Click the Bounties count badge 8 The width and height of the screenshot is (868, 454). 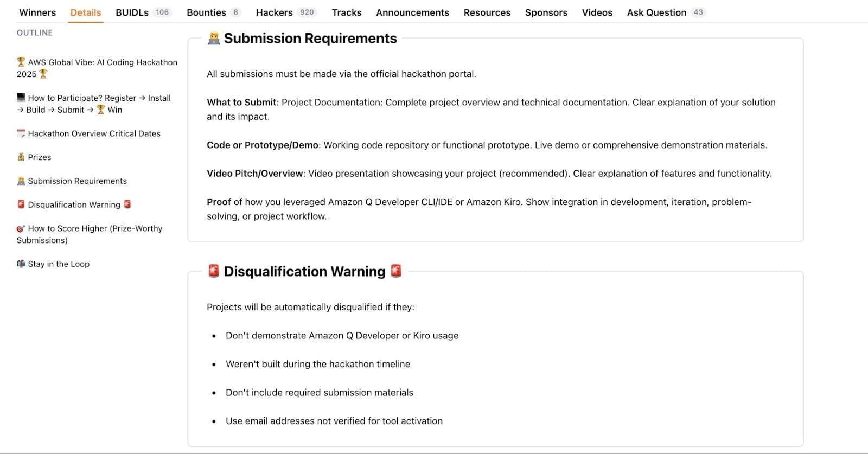235,12
